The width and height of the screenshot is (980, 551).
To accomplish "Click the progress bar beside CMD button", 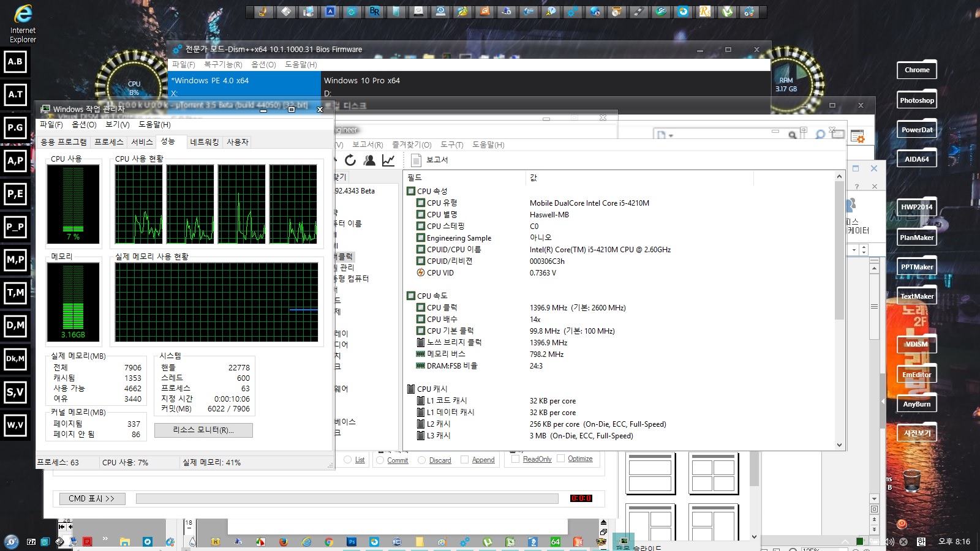I will (347, 498).
